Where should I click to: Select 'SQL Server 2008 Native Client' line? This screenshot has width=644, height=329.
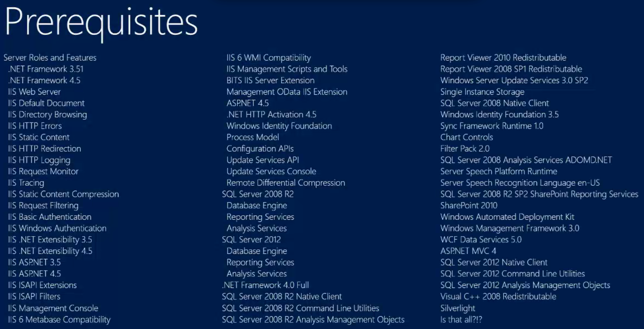(x=495, y=104)
